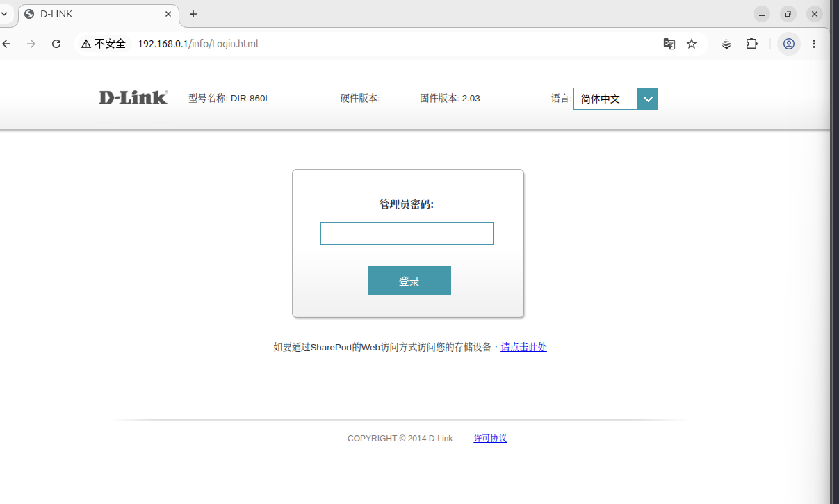The height and width of the screenshot is (504, 839).
Task: Click the 登录 login button
Action: click(409, 281)
